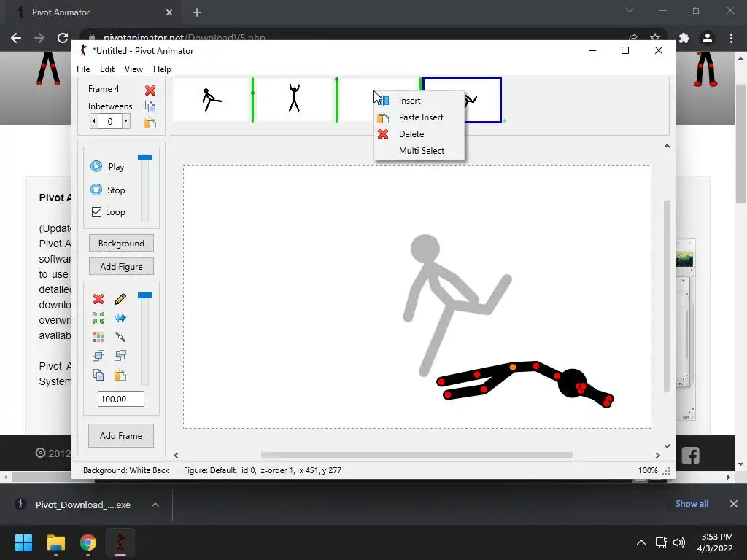Click the canvas horizontal scrollbar thumb
The width and height of the screenshot is (747, 560).
[417, 455]
